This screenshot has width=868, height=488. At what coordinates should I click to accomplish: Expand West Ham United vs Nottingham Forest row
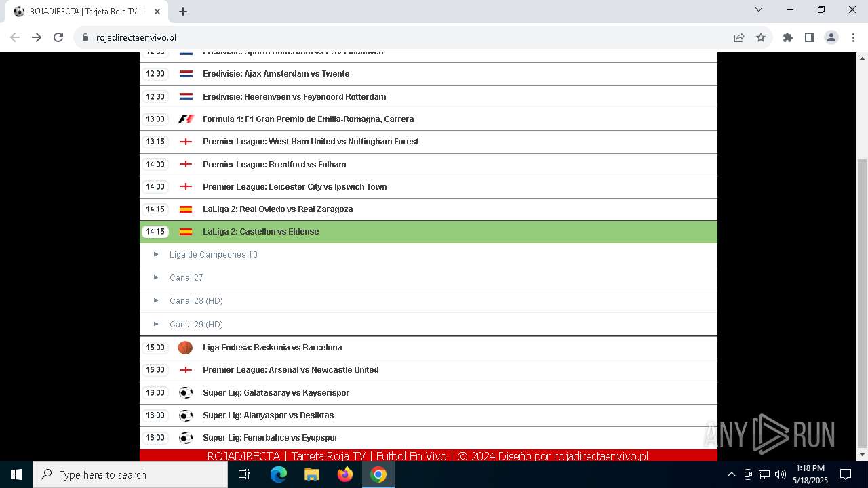click(x=429, y=142)
